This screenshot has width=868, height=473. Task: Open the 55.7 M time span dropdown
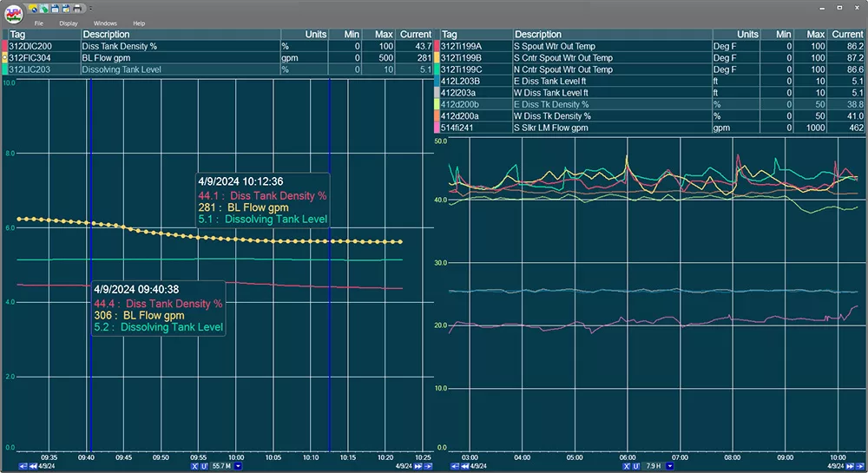point(238,466)
